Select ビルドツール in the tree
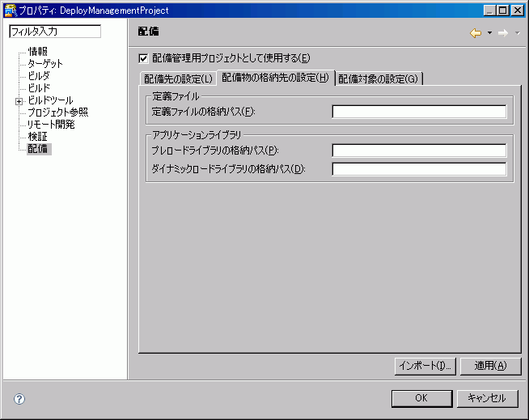 50,100
